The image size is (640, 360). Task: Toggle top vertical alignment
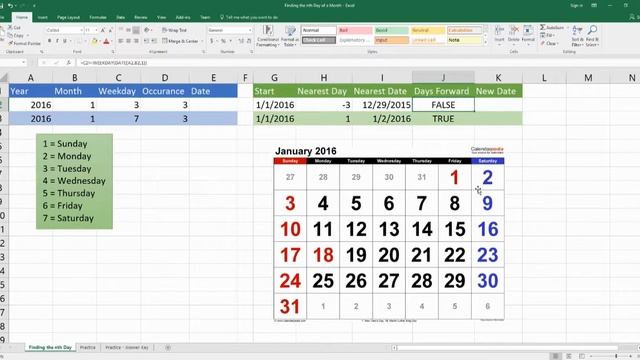[121, 30]
